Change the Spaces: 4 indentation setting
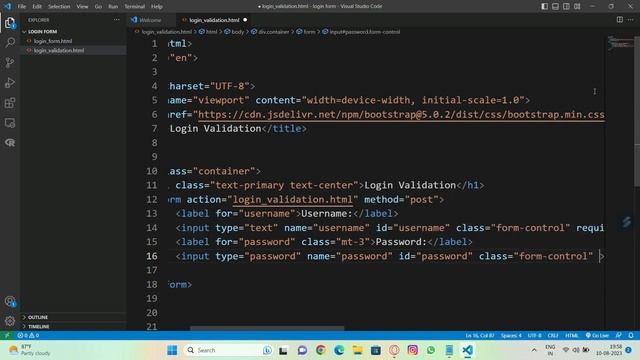 tap(511, 335)
